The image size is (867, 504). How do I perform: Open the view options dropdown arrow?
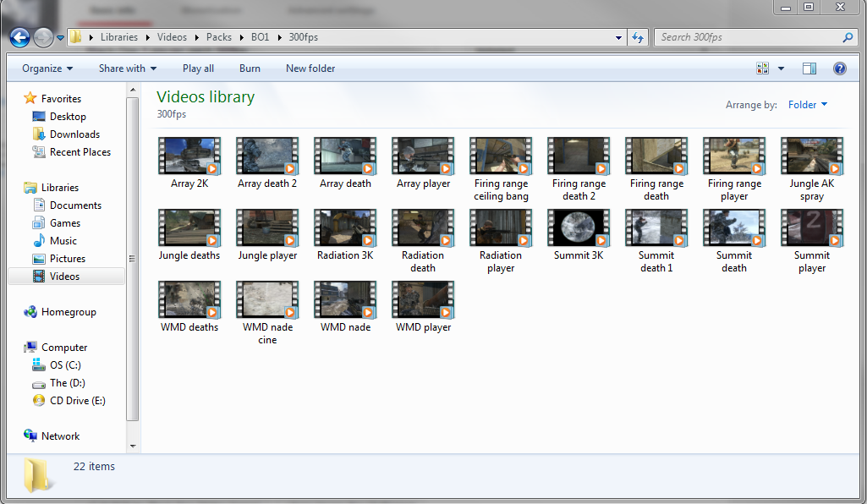(x=781, y=68)
